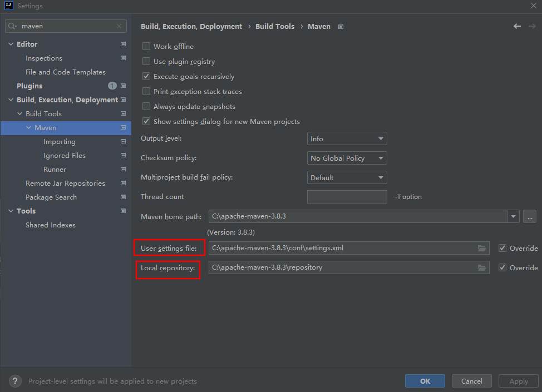The image size is (542, 392).
Task: Open Multiproject build fail policy dropdown
Action: tap(347, 177)
